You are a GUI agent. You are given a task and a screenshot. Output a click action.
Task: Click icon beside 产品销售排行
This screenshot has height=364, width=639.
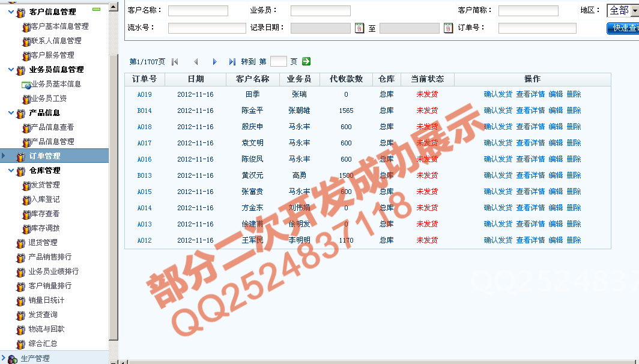coord(21,258)
